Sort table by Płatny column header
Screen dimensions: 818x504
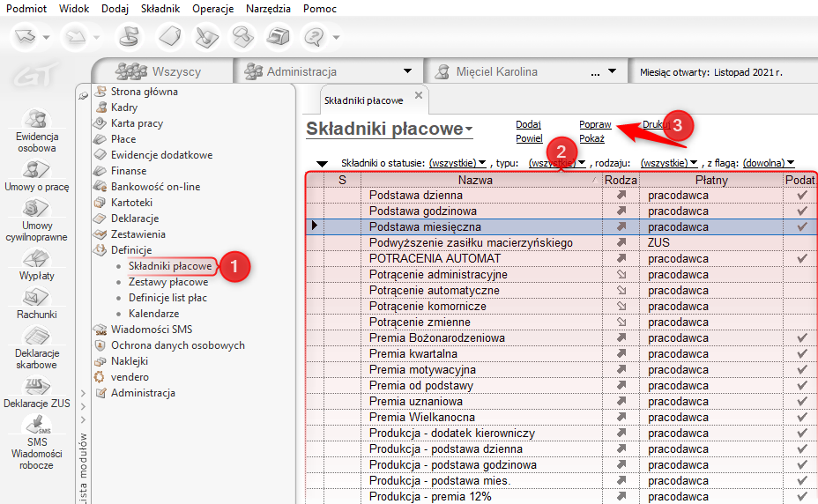coord(711,180)
